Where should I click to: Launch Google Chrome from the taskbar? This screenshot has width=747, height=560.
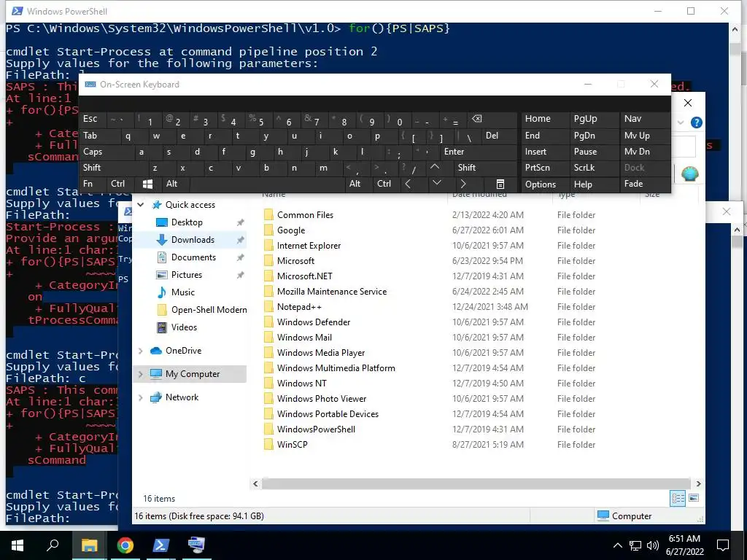point(125,545)
